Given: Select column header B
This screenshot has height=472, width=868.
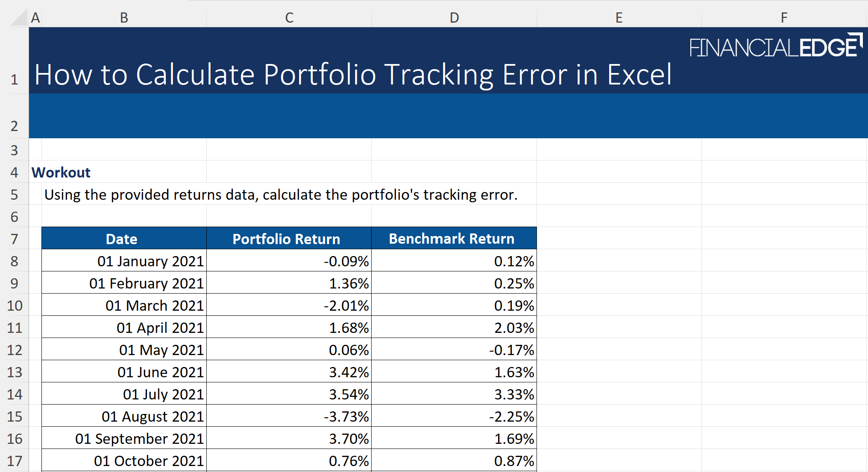Looking at the screenshot, I should coord(123,17).
